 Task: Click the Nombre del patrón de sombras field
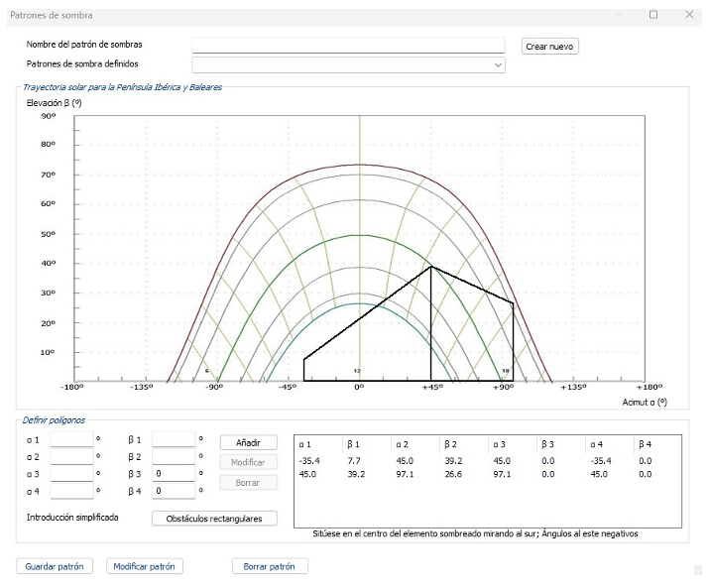348,46
